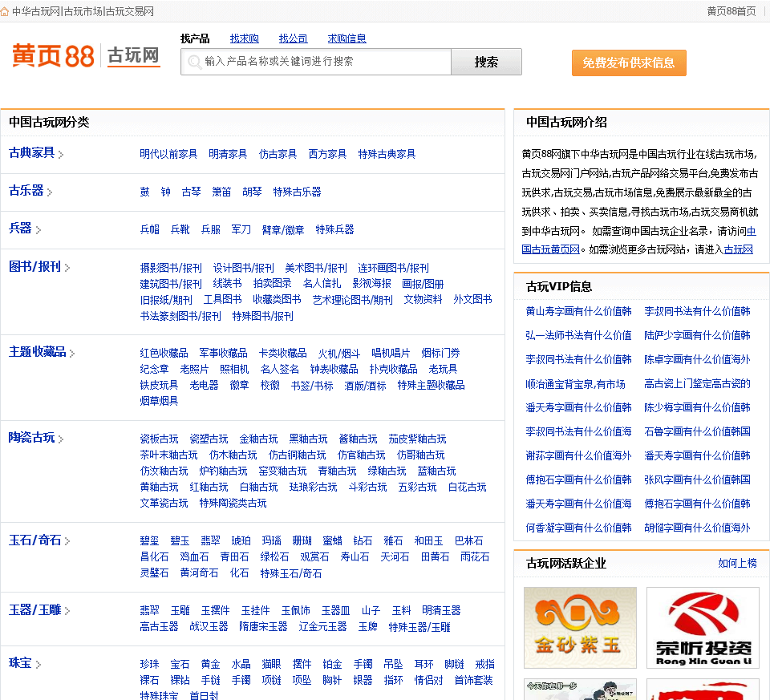This screenshot has width=770, height=700.
Task: Click the arrow next to 玉石/奇石
Action: (x=67, y=541)
